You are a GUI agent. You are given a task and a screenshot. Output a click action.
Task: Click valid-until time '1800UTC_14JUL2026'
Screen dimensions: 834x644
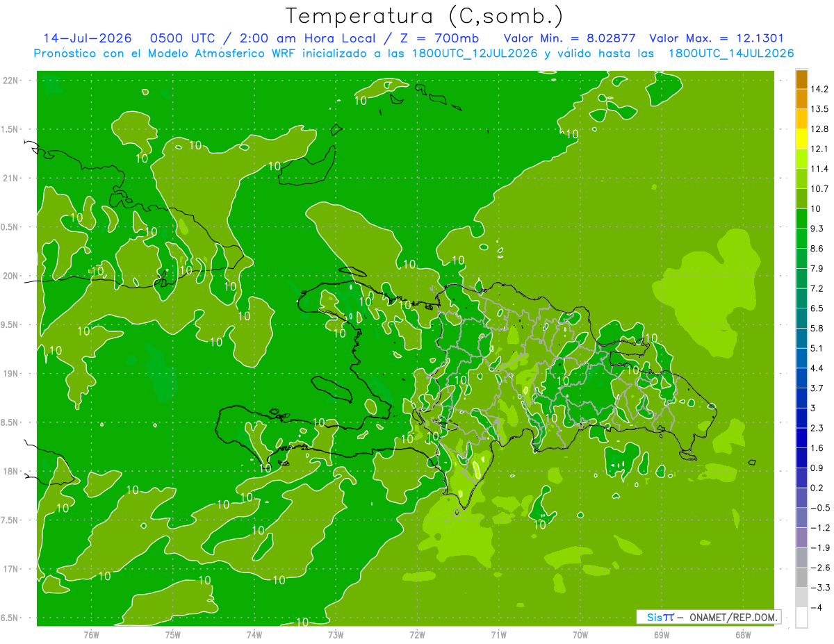[731, 53]
